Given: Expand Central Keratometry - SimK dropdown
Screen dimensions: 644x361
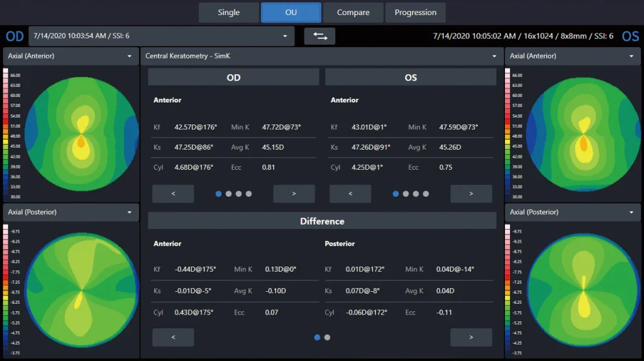Looking at the screenshot, I should [x=321, y=56].
